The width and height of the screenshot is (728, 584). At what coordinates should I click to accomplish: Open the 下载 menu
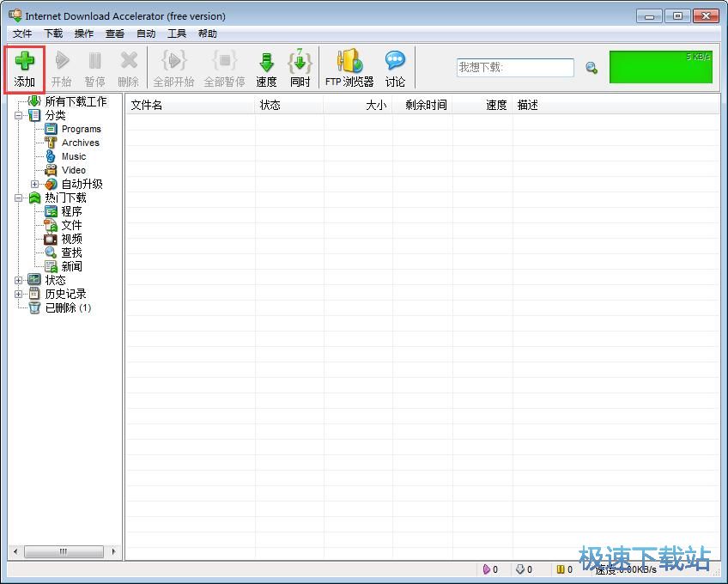[53, 33]
